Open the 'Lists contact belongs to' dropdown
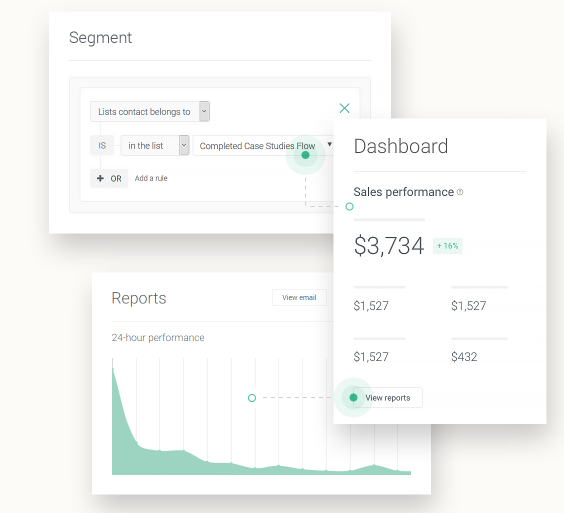This screenshot has height=513, width=564. 150,112
